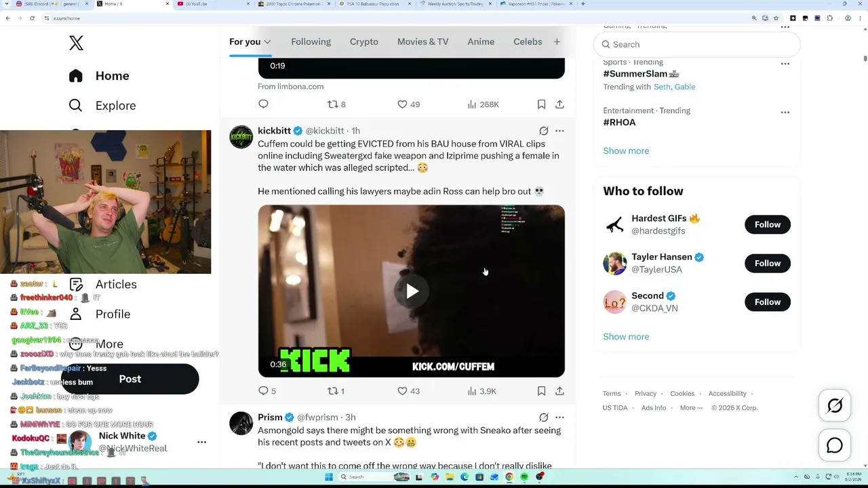
Task: Show hidden system tray icons
Action: pyautogui.click(x=797, y=477)
